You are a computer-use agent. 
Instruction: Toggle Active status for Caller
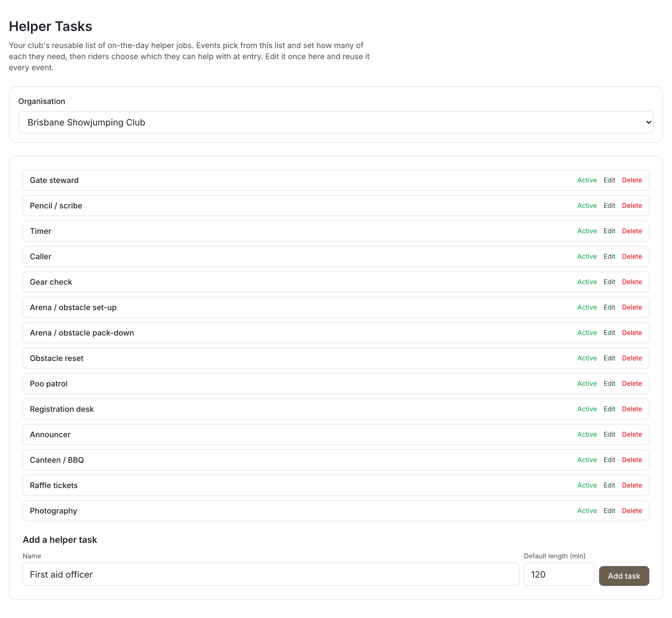coord(587,256)
